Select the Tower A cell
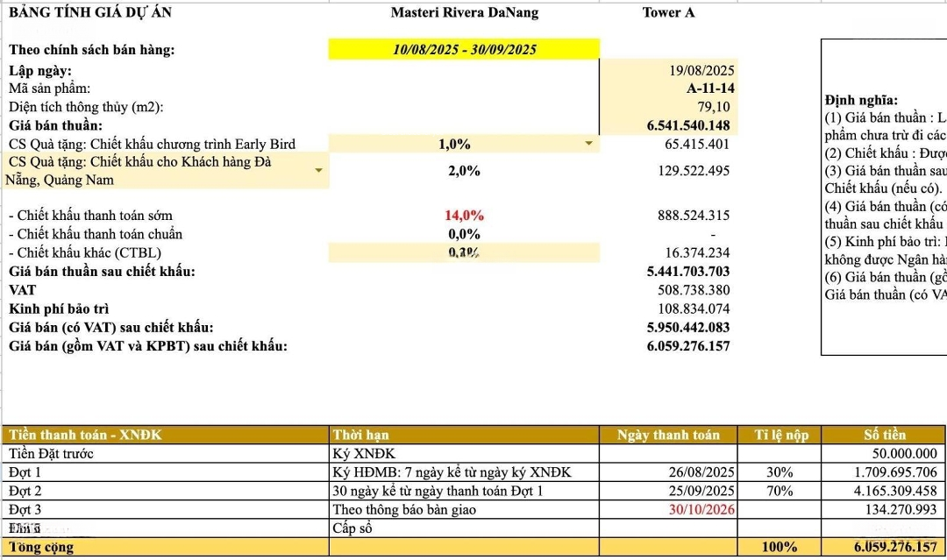This screenshot has height=560, width=947. coord(668,12)
